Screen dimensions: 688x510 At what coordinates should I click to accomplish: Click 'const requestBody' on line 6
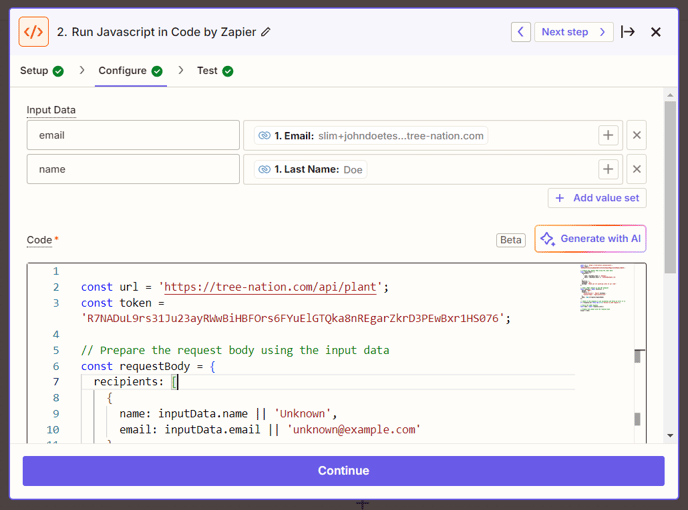pyautogui.click(x=136, y=366)
